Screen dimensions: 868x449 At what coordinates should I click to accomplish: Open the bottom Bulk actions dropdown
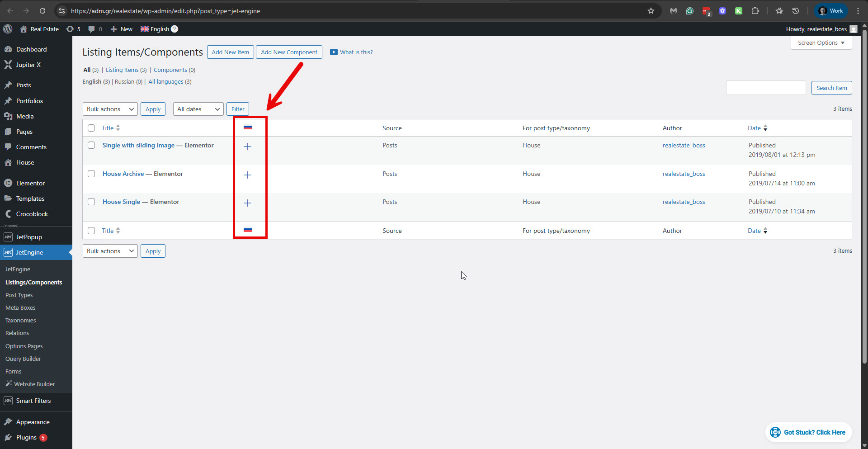(110, 251)
